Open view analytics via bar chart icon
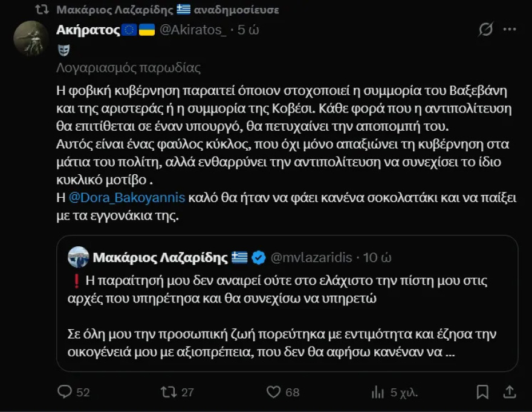The image size is (532, 412). coord(378,392)
